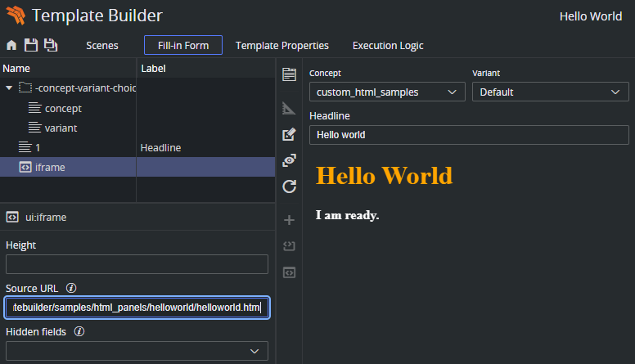Open the Template Properties tab
635x364 pixels.
[282, 46]
